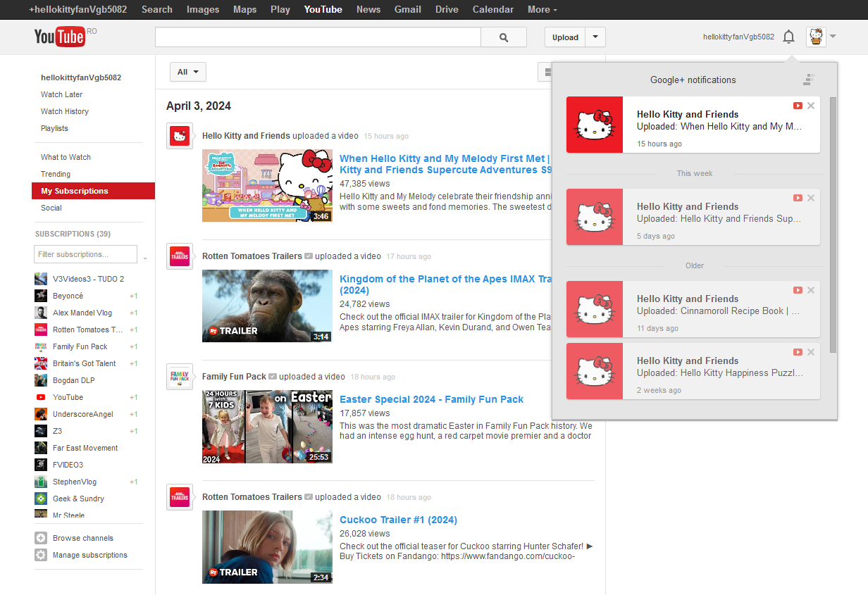The width and height of the screenshot is (868, 595).
Task: Click the Filter subscriptions input field
Action: (85, 254)
